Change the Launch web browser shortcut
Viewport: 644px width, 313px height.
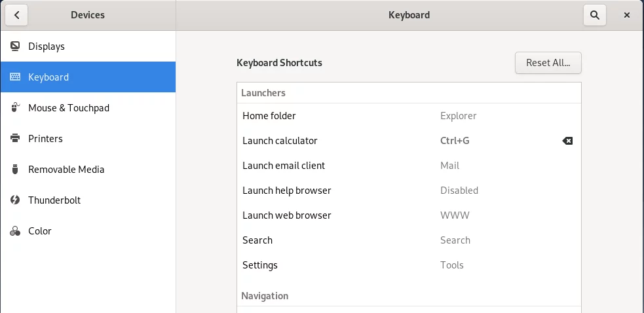coord(409,215)
